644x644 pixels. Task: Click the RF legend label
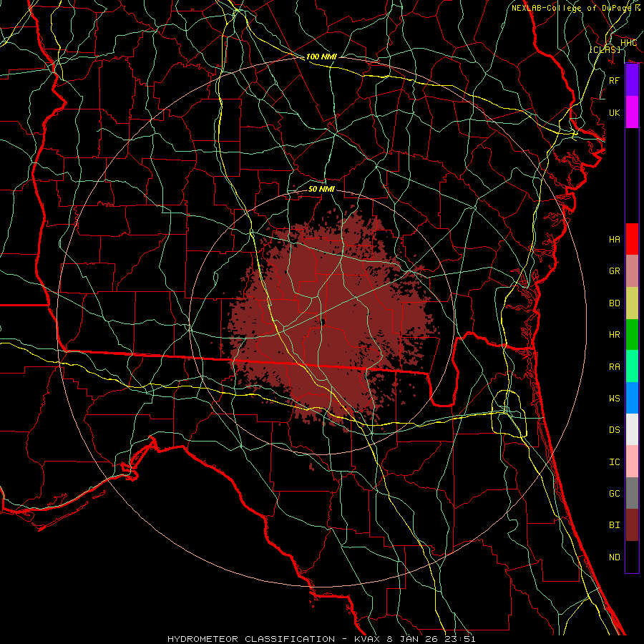(x=615, y=80)
